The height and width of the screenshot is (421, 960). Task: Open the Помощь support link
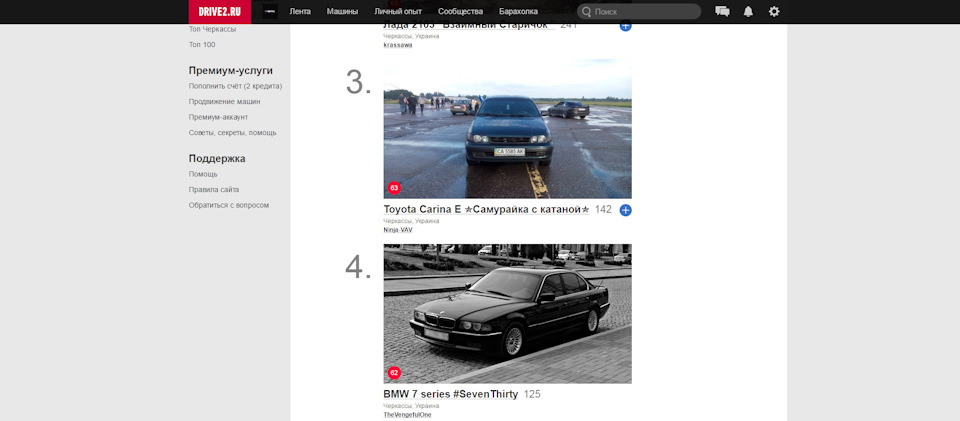point(203,174)
